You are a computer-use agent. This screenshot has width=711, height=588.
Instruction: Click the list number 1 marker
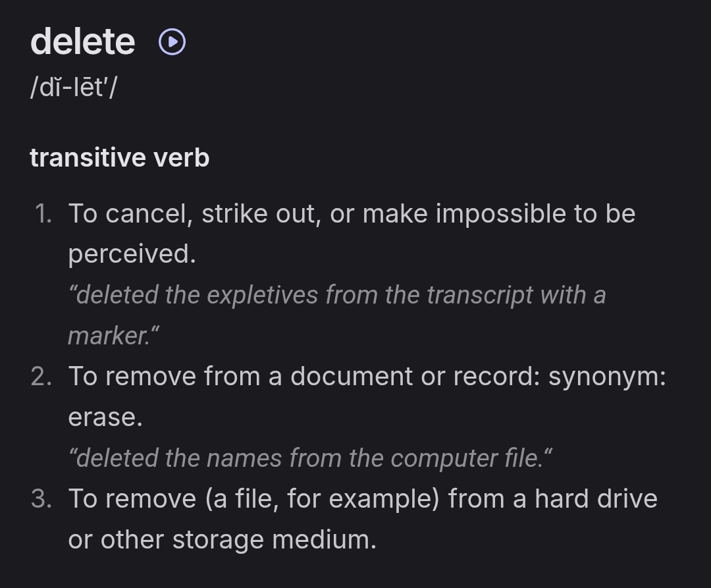tap(43, 214)
